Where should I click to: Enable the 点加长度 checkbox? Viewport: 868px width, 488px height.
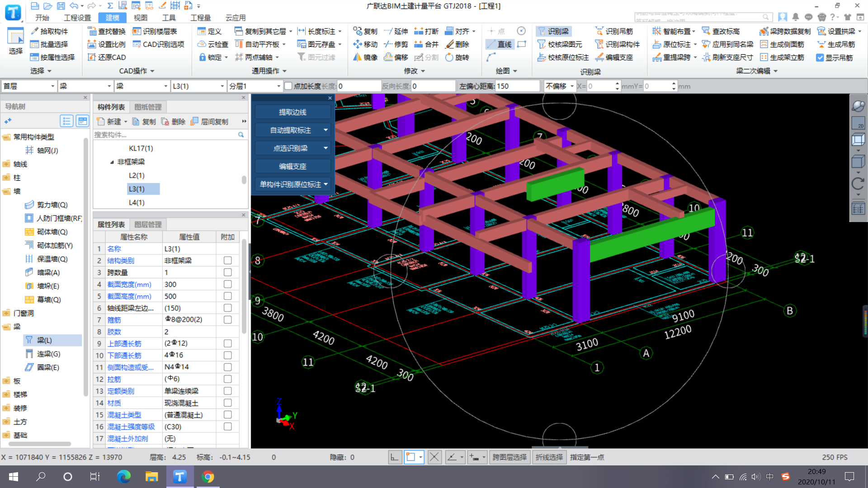(288, 86)
